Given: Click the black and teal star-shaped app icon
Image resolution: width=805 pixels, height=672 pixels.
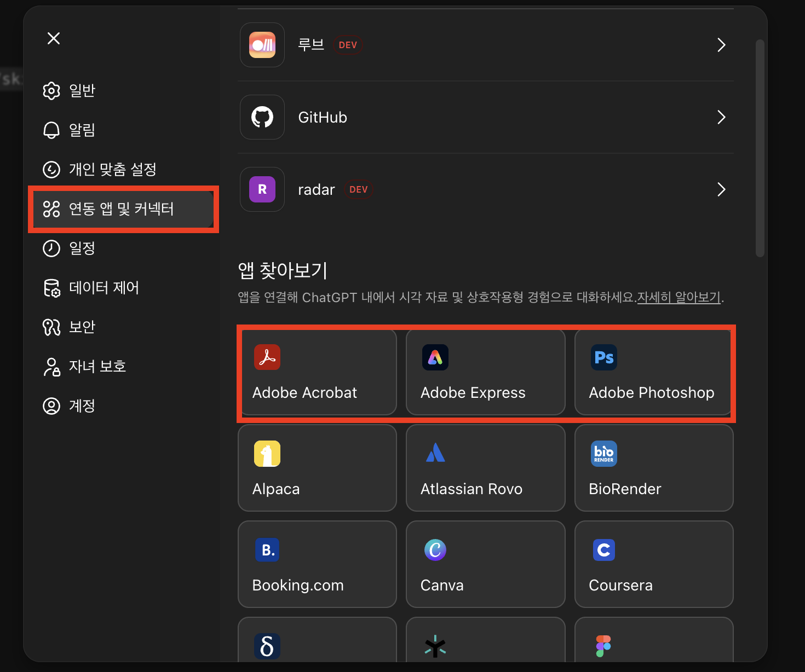Looking at the screenshot, I should point(435,646).
